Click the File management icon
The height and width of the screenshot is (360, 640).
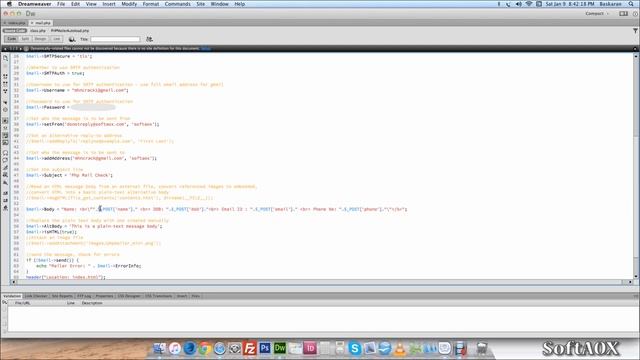pyautogui.click(x=149, y=39)
